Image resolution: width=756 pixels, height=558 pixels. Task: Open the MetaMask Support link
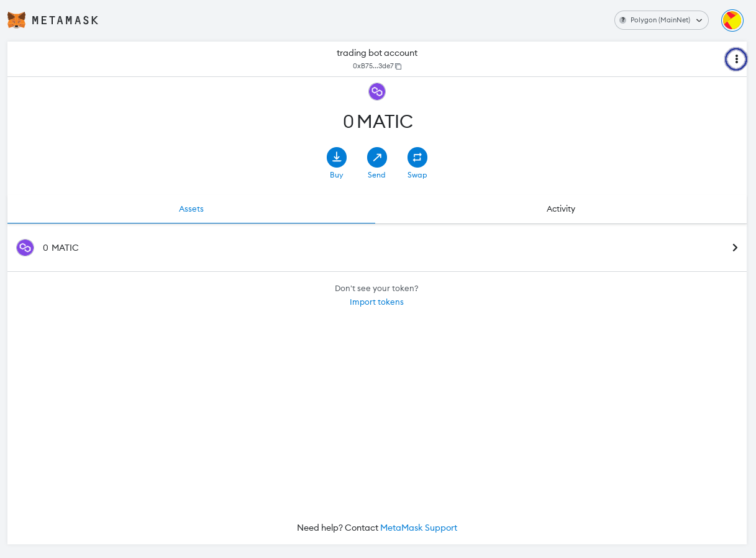click(x=419, y=528)
